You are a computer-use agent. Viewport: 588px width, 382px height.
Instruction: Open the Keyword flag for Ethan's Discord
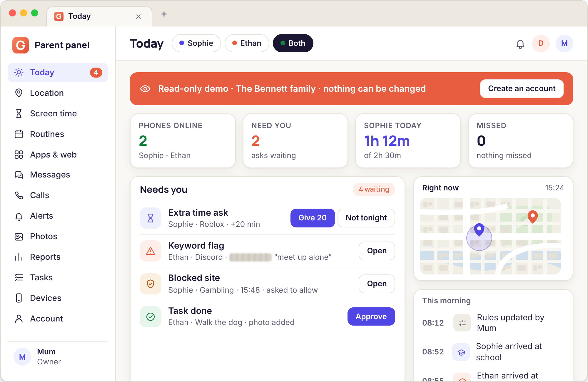click(377, 251)
